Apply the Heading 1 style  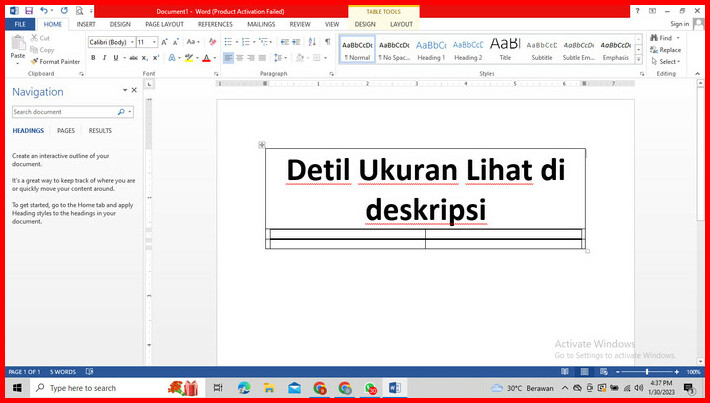[x=431, y=50]
